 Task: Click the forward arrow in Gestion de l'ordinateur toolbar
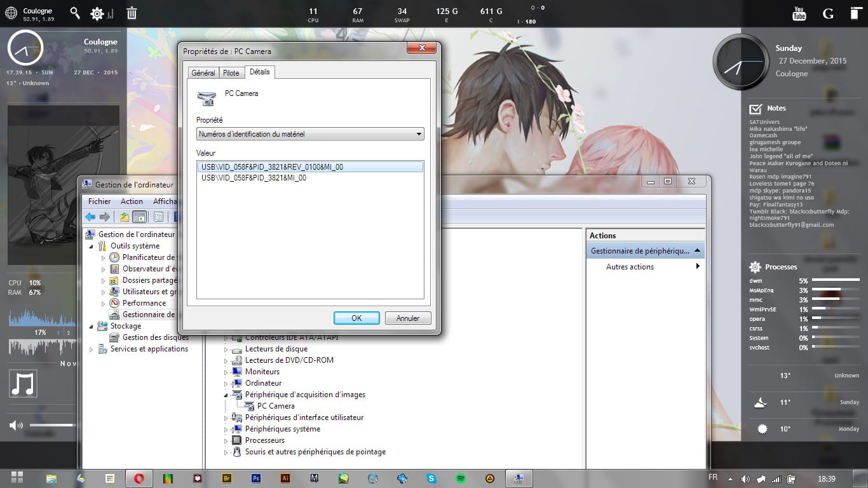click(104, 217)
